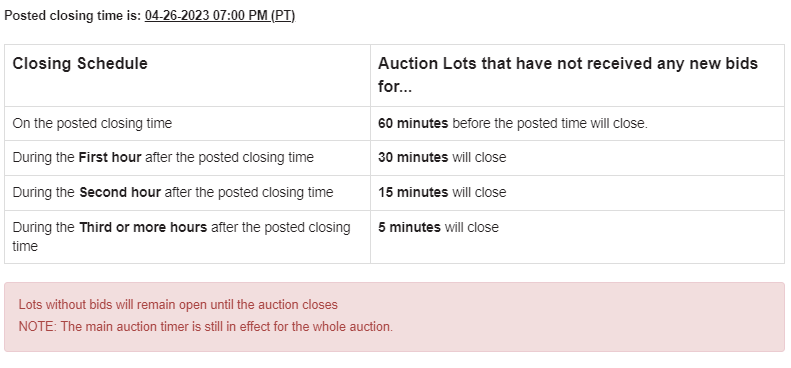791x368 pixels.
Task: Click 'after the posted closing time' in first-hour row
Action: point(230,157)
